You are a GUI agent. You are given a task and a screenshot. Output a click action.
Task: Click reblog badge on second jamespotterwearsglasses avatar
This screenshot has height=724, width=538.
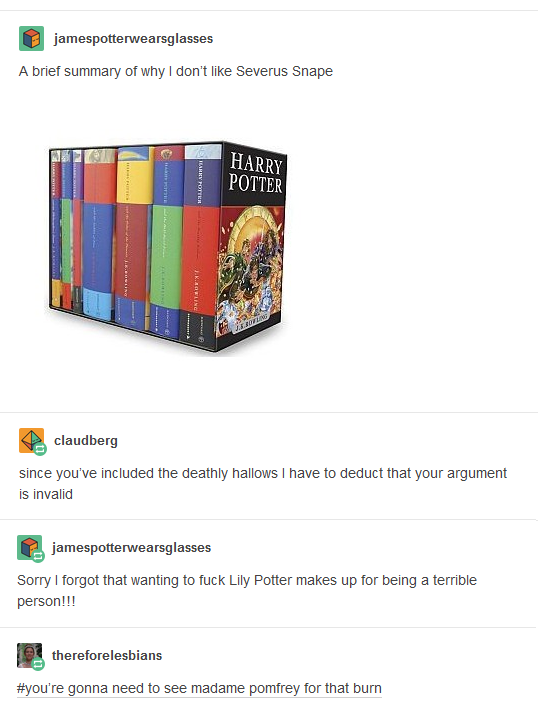38,556
